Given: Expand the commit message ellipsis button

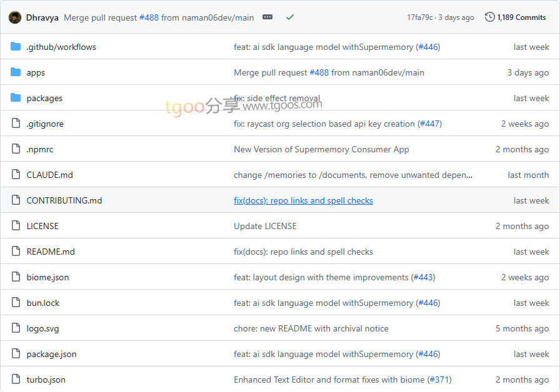Looking at the screenshot, I should coord(267,17).
